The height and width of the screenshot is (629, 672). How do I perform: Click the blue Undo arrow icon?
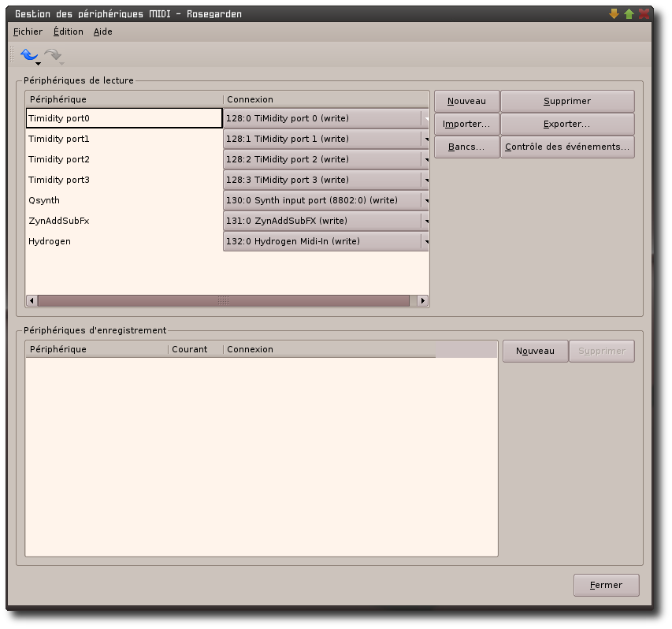click(28, 54)
